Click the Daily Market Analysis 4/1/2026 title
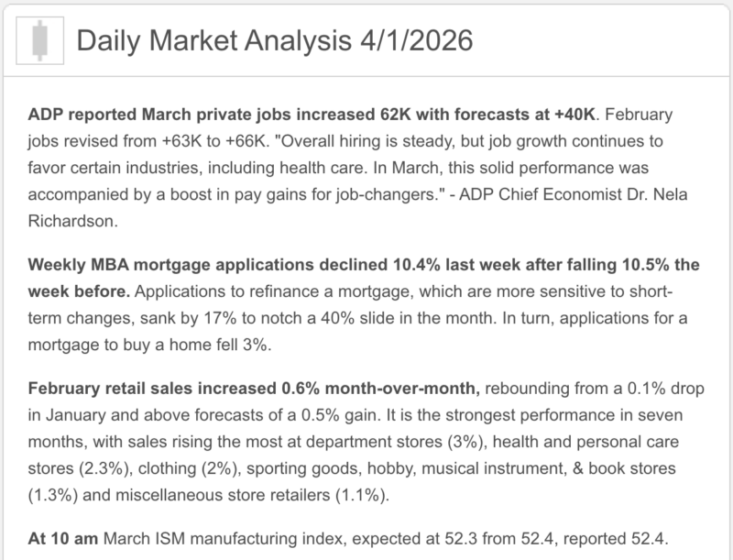Screen dimensions: 733x560 pyautogui.click(x=275, y=39)
